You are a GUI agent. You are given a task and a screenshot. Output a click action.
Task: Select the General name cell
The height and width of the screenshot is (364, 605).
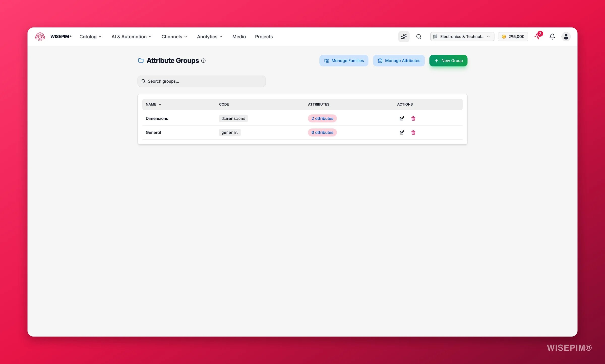(153, 133)
